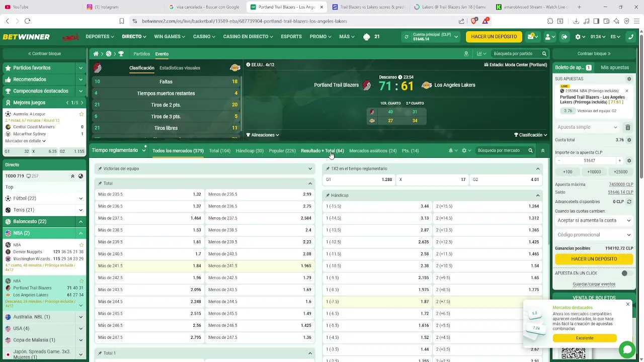Viewport: 644px width, 362px height.
Task: Select Estadísticas visuales tab
Action: 180,68
